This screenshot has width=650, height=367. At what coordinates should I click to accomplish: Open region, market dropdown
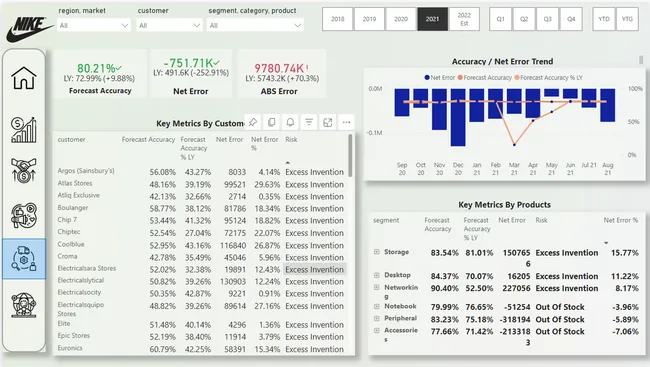94,25
